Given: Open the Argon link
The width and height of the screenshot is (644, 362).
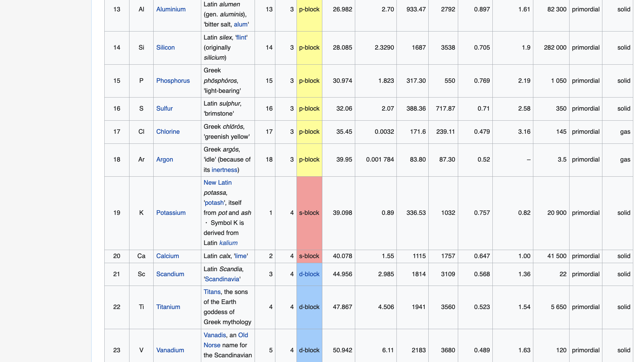Looking at the screenshot, I should (164, 160).
